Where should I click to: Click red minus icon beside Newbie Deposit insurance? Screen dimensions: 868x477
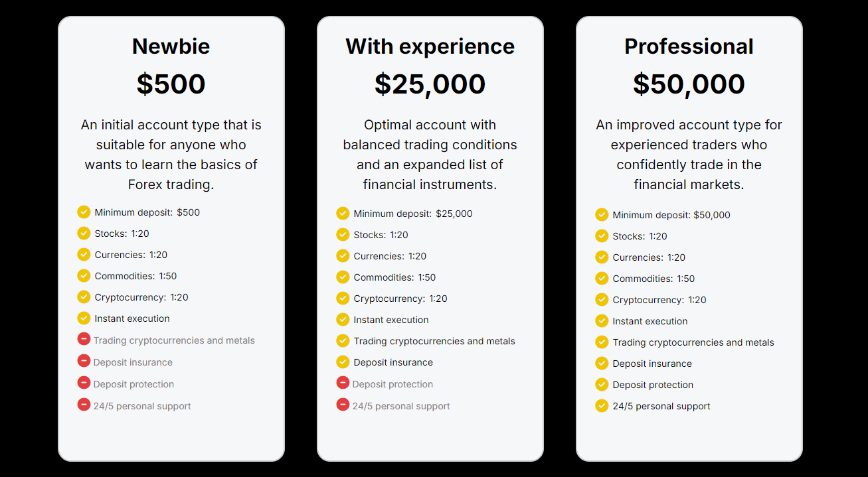pyautogui.click(x=84, y=361)
